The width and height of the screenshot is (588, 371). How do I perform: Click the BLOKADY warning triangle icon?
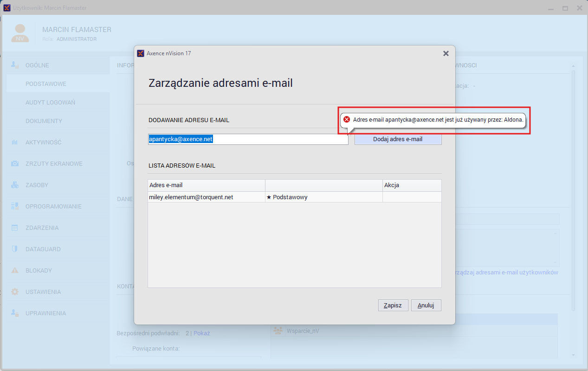pyautogui.click(x=15, y=270)
